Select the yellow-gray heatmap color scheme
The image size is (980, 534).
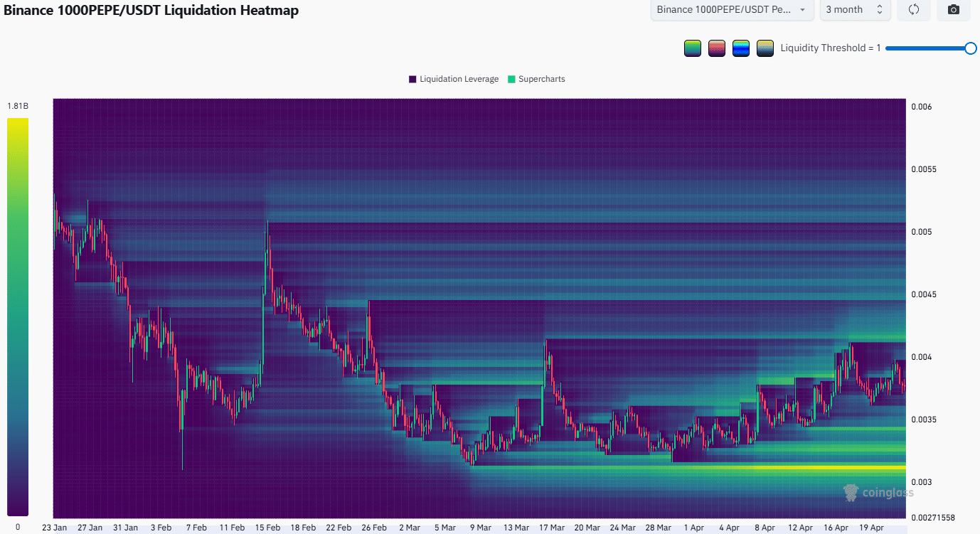[x=765, y=48]
